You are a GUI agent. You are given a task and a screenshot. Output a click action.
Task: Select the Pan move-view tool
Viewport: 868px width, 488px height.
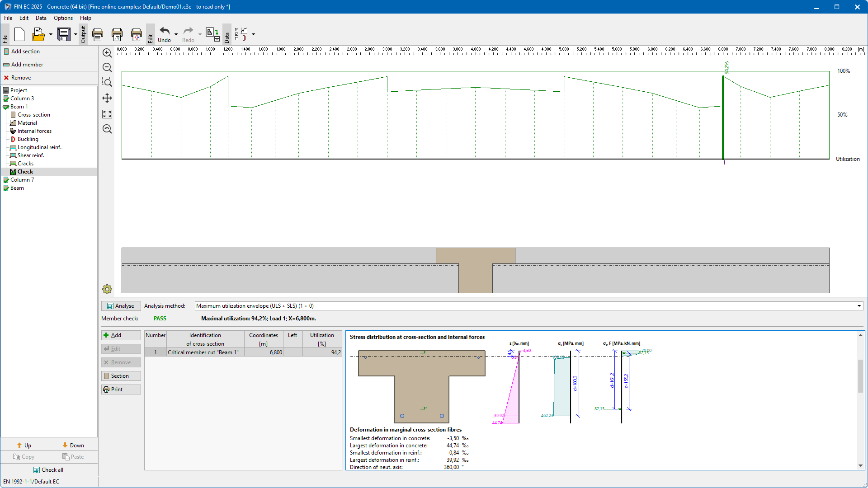click(107, 98)
